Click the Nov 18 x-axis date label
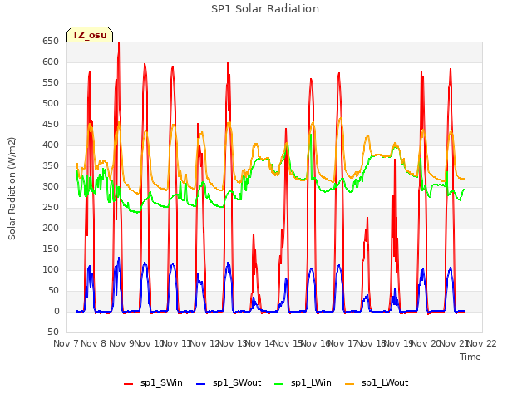Screen dimensions: 532x399 pyautogui.click(x=372, y=343)
